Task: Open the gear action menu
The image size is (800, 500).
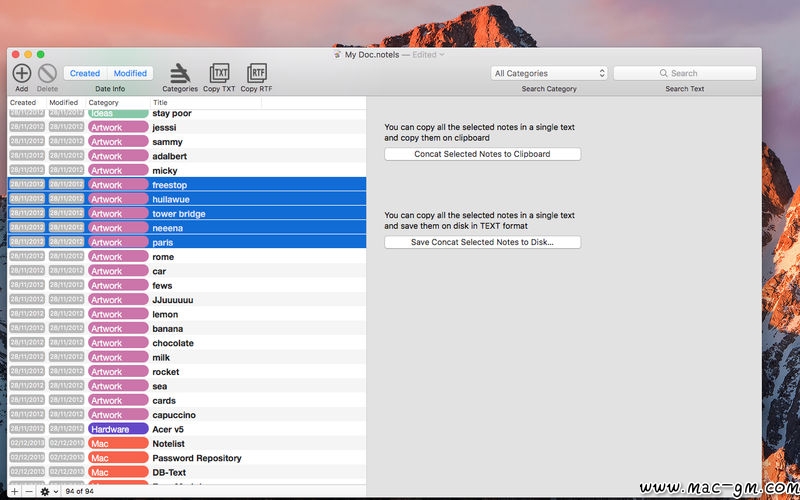Action: (x=49, y=492)
